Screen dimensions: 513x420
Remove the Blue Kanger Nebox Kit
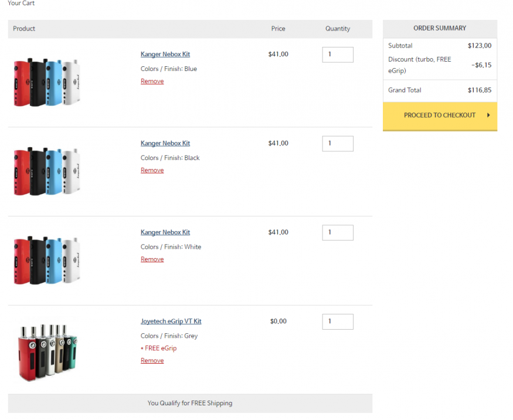(152, 82)
